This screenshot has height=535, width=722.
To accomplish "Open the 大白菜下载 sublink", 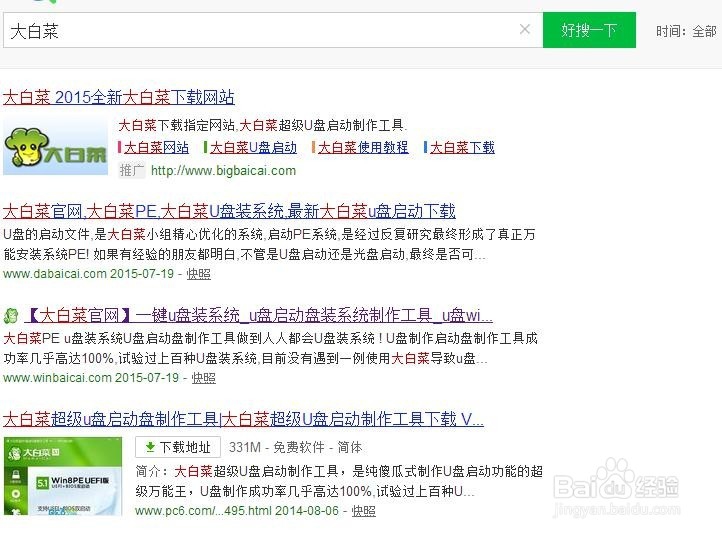I will (462, 147).
